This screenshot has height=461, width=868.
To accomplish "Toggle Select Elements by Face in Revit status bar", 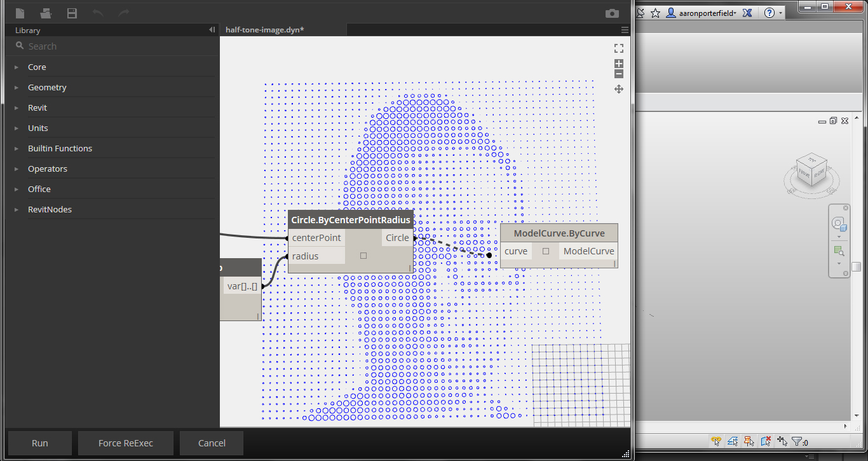I will tap(766, 441).
